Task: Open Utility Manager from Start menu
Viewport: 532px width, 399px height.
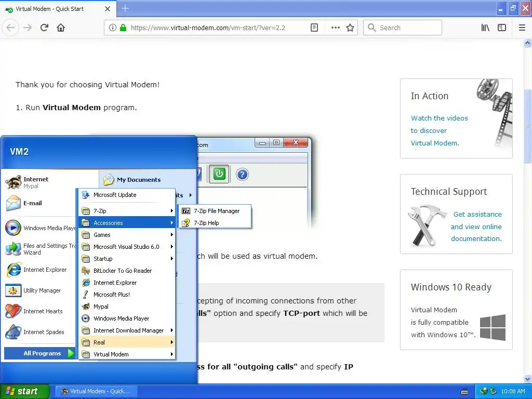Action: 40,290
